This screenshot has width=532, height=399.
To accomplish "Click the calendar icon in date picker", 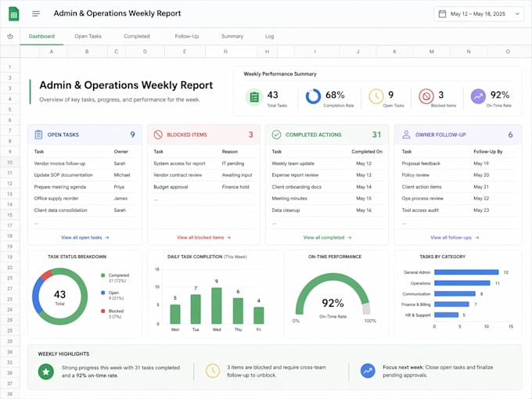I will (x=442, y=14).
